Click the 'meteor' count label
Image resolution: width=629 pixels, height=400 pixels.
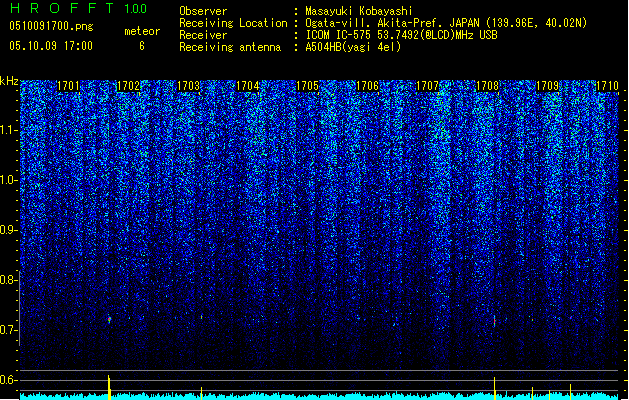tap(142, 31)
